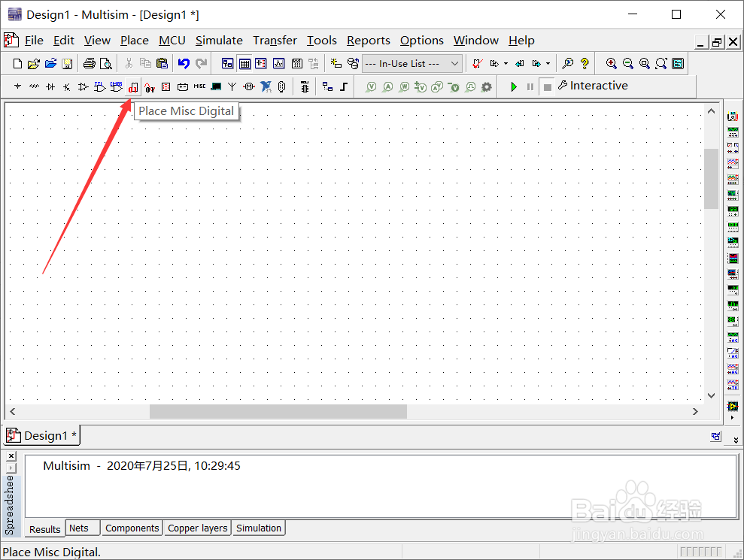The image size is (744, 560).
Task: Open the Place menu
Action: (x=134, y=41)
